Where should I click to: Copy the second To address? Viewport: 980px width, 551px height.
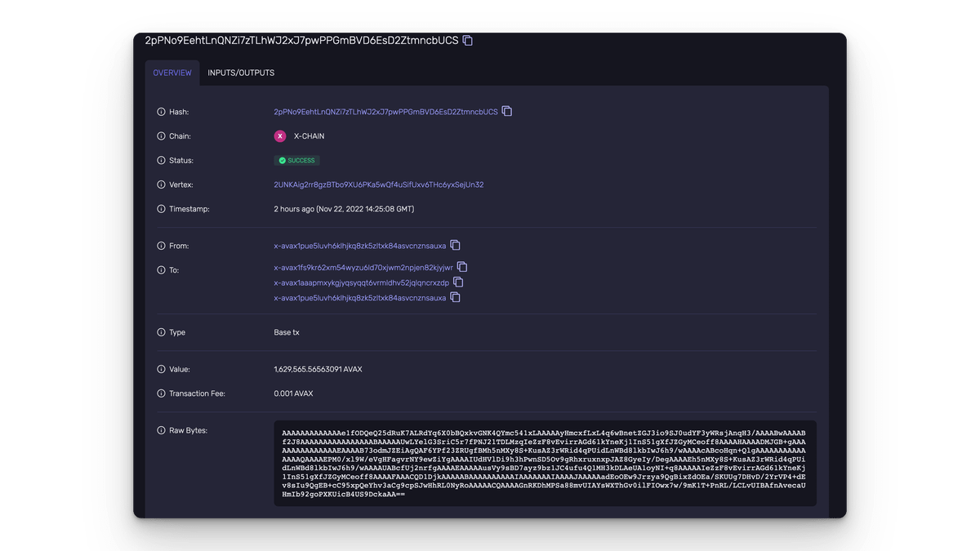(459, 282)
